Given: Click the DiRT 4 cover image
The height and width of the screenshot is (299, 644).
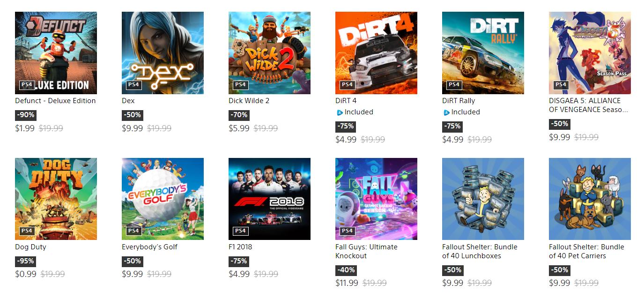Looking at the screenshot, I should click(x=376, y=53).
